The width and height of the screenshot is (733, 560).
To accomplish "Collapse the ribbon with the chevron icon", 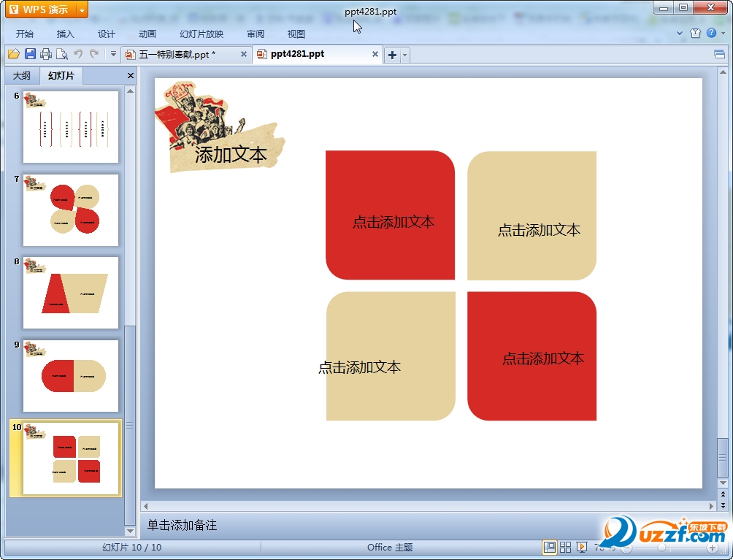I will (680, 33).
